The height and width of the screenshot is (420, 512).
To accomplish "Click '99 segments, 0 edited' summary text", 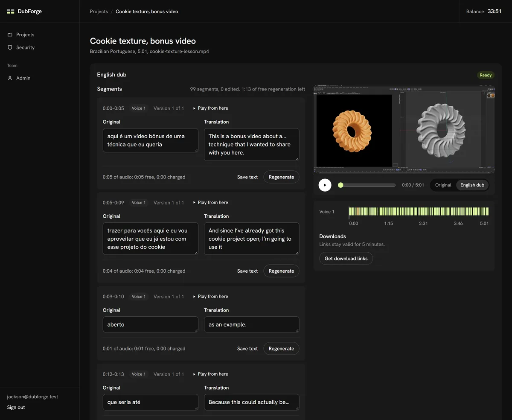I will [x=247, y=89].
